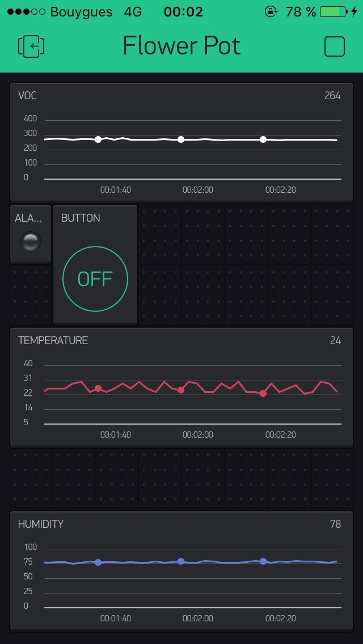Select the VOC chart widget title

click(x=27, y=96)
